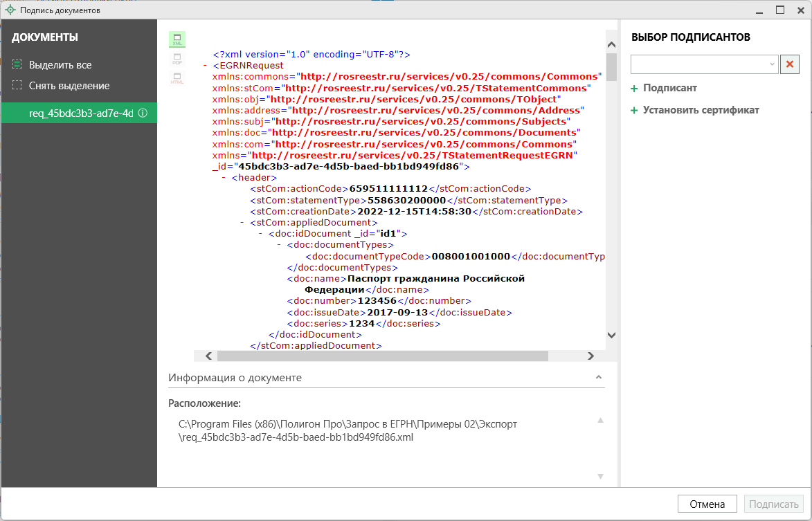Screen dimensions: 812x521
Task: Collapse the Информация о документе section
Action: click(599, 378)
